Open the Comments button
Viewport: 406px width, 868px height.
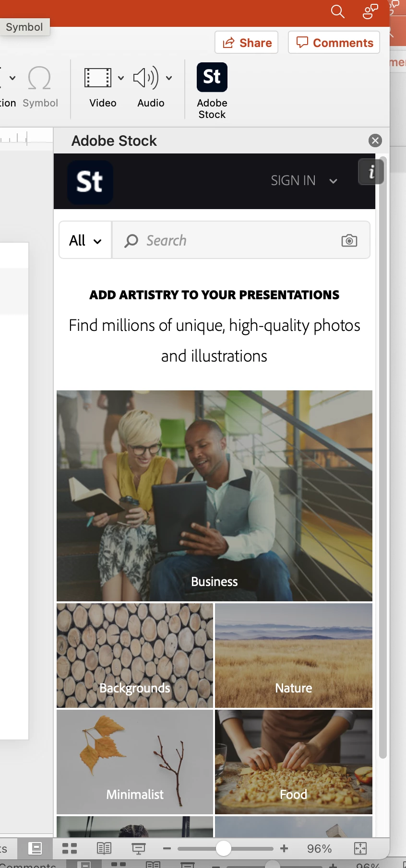tap(334, 43)
